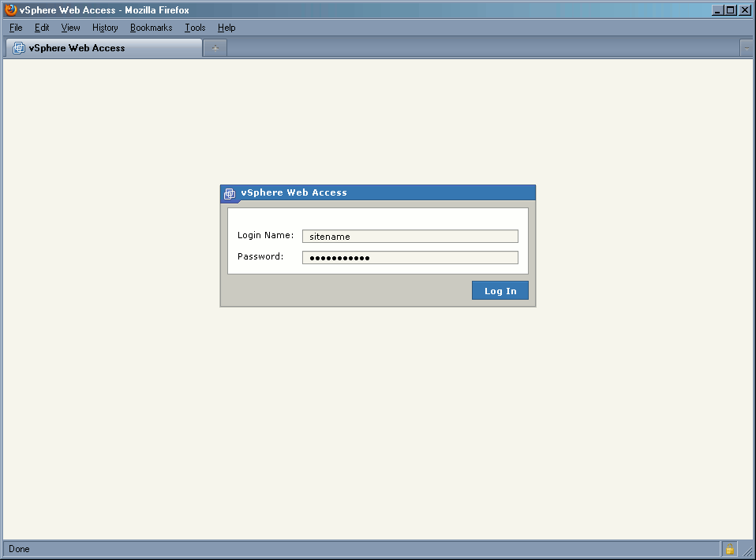Open the View menu
The image size is (756, 560).
coord(70,28)
